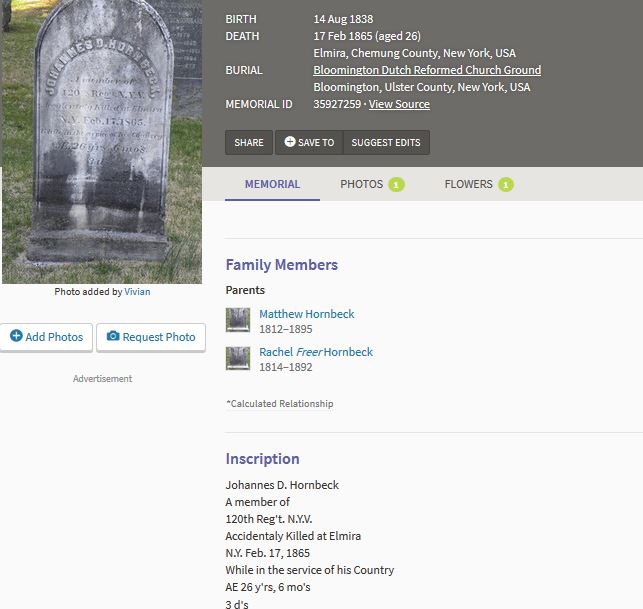Open Matthew Hornbeck's memorial link
The image size is (643, 609).
pos(307,314)
